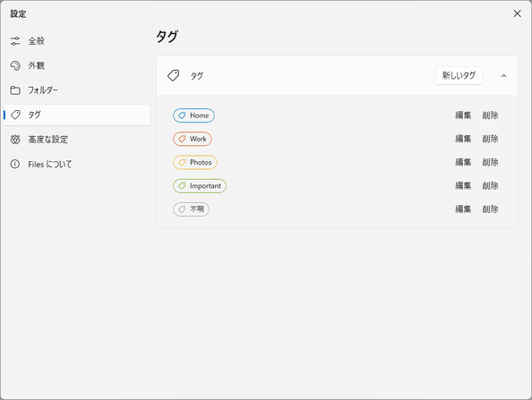Viewport: 532px width, 400px height.
Task: Click the フォルダー folder icon in sidebar
Action: coord(15,90)
